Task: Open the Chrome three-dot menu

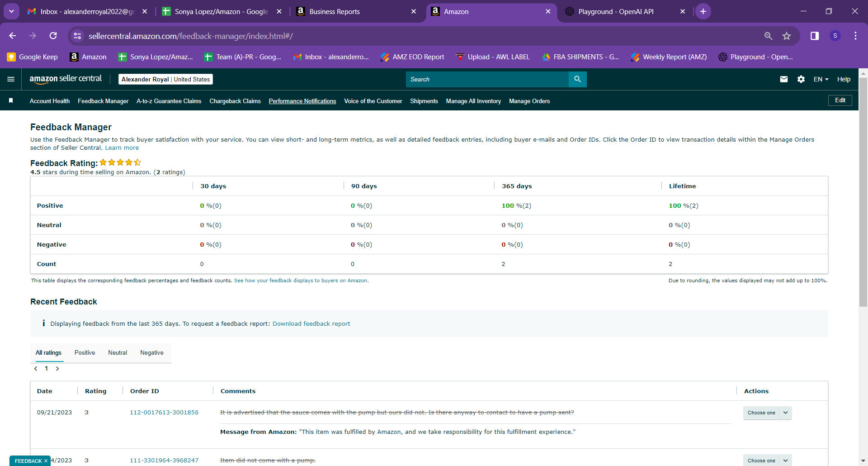Action: [855, 36]
